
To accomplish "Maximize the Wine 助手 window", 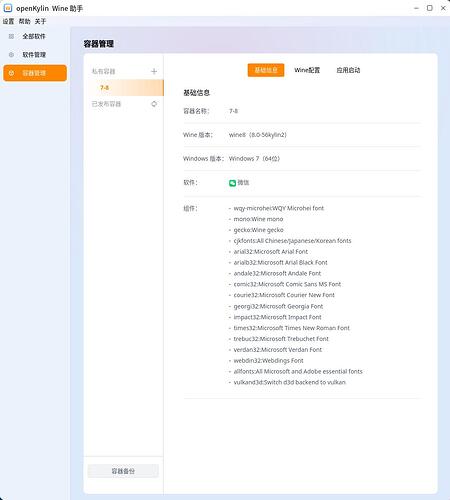I will [x=430, y=8].
